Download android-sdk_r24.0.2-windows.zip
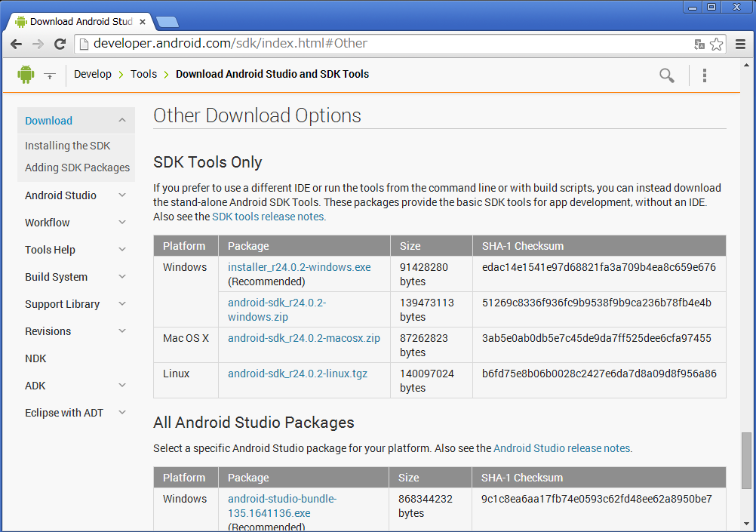Viewport: 756px width, 532px height. coord(277,309)
